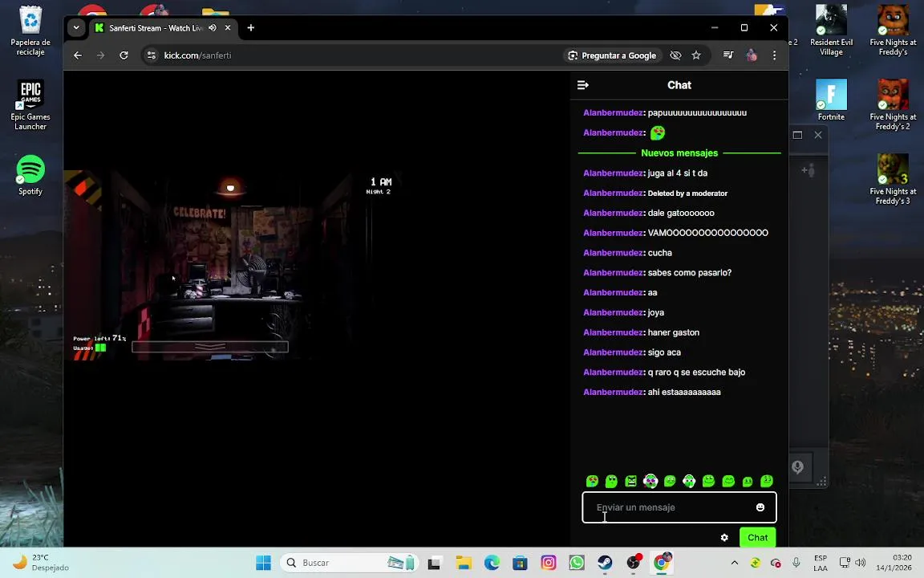This screenshot has height=578, width=924.
Task: Click the 'q raro q se escuche bajo' message
Action: point(696,372)
